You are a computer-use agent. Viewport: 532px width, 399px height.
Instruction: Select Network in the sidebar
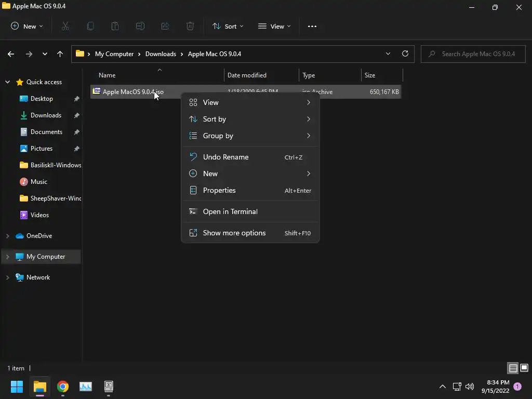[38, 277]
